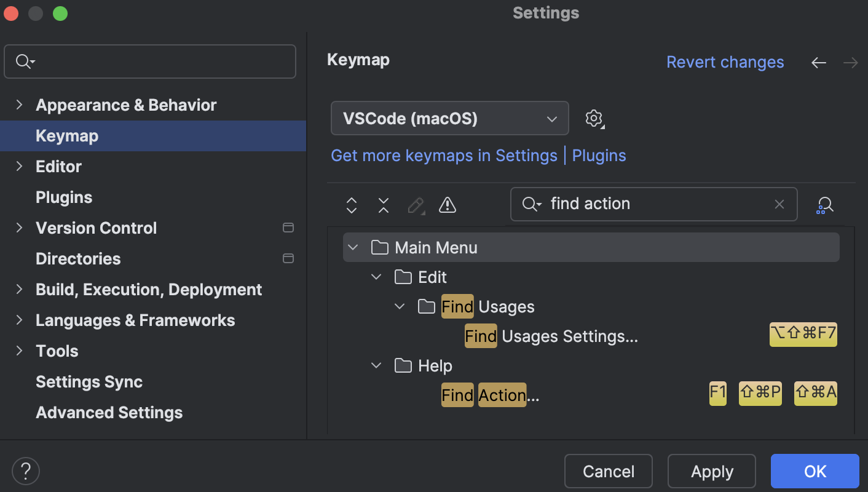Image resolution: width=868 pixels, height=492 pixels.
Task: Click the Get more keymaps in Settings link
Action: point(444,155)
